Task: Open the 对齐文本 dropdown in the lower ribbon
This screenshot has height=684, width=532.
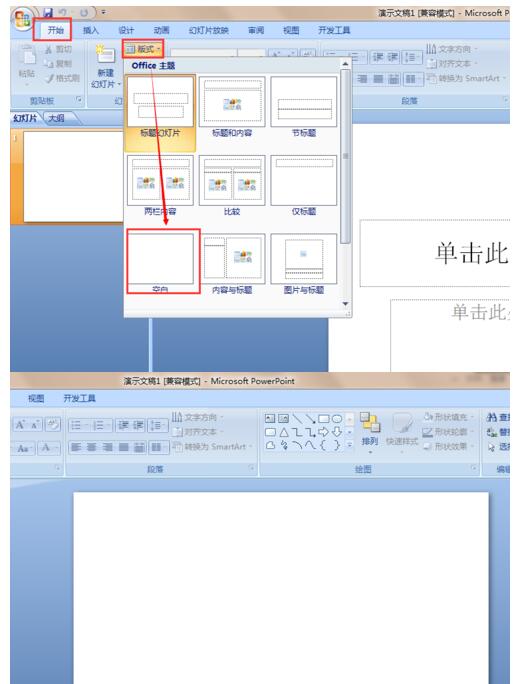Action: tap(197, 432)
